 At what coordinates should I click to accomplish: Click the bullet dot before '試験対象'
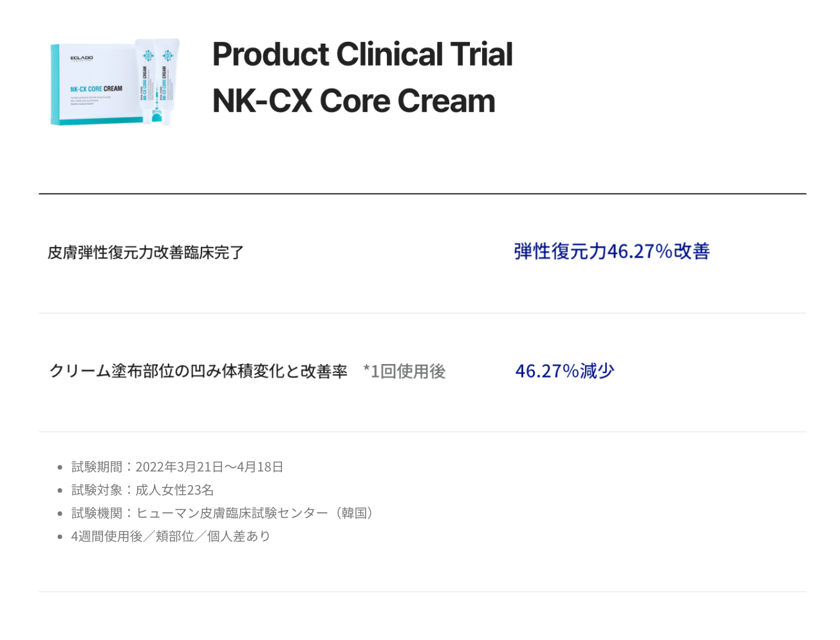click(x=60, y=491)
